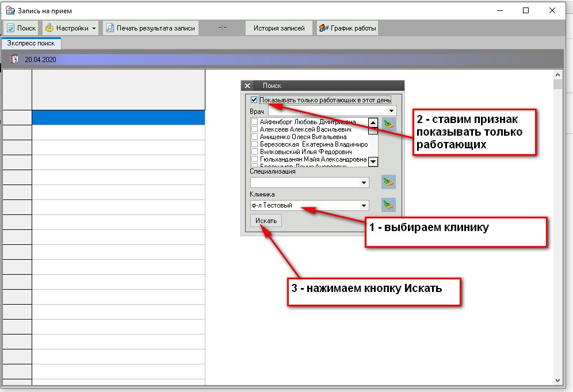The width and height of the screenshot is (573, 392).
Task: Clear doctor list with the broom icon
Action: [x=389, y=124]
